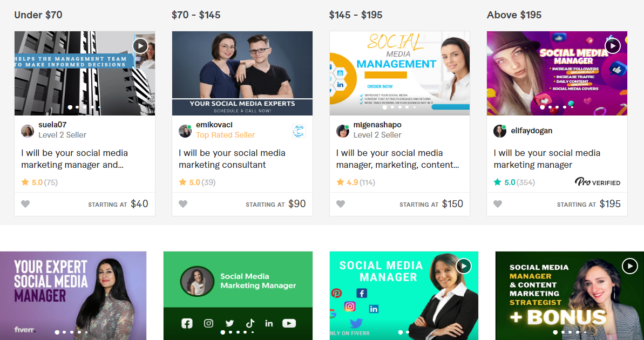Image resolution: width=644 pixels, height=340 pixels.
Task: Play the video on suela07's gig thumbnail
Action: (x=140, y=46)
